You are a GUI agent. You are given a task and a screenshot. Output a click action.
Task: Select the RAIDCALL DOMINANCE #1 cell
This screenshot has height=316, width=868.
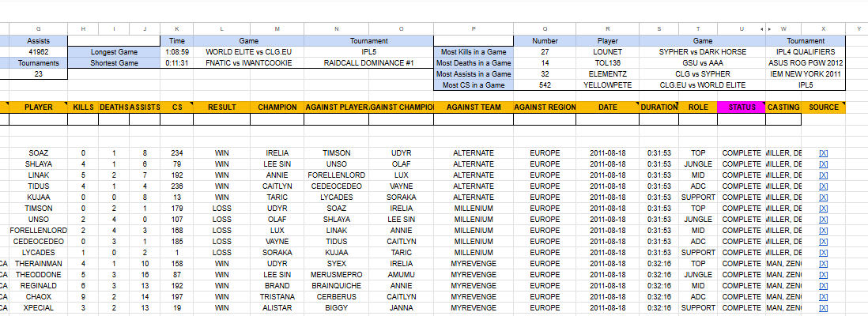(368, 63)
